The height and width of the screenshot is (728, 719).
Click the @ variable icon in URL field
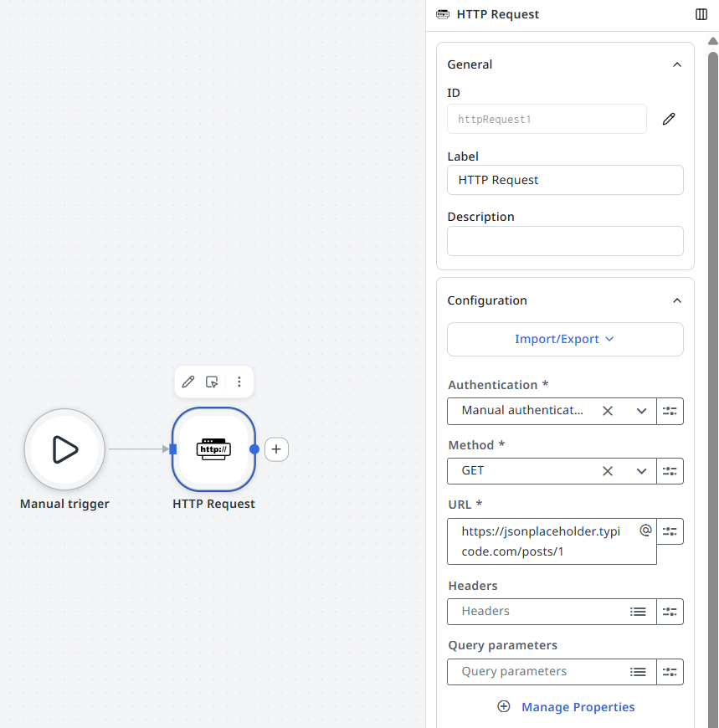[645, 531]
